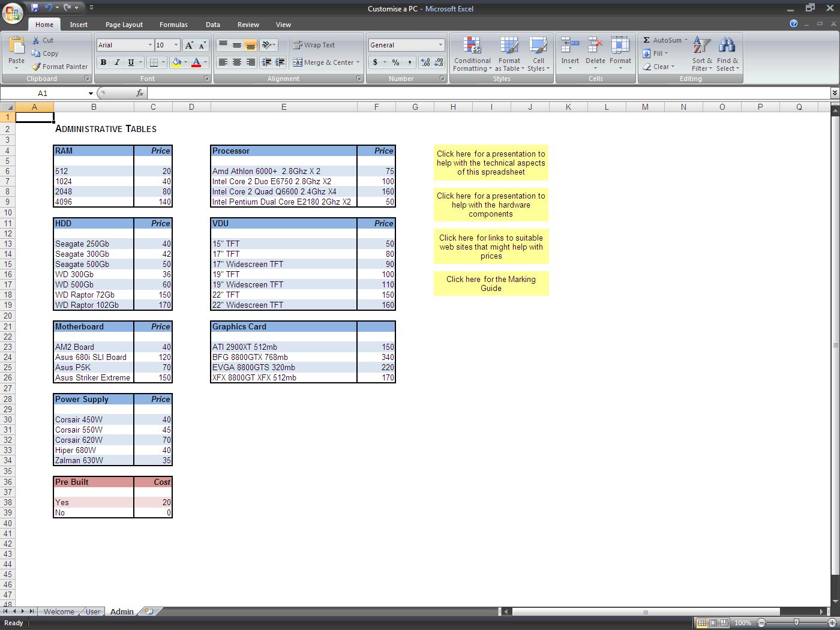Apply the red Font Color
The width and height of the screenshot is (840, 630).
[196, 62]
